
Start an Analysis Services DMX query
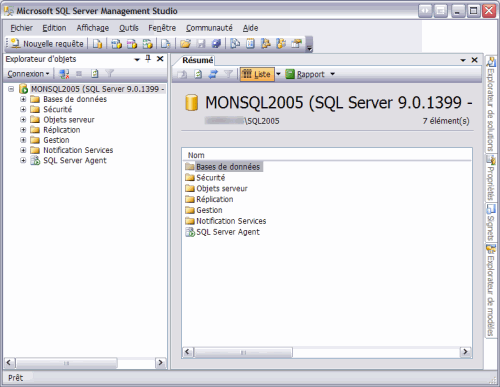click(132, 44)
